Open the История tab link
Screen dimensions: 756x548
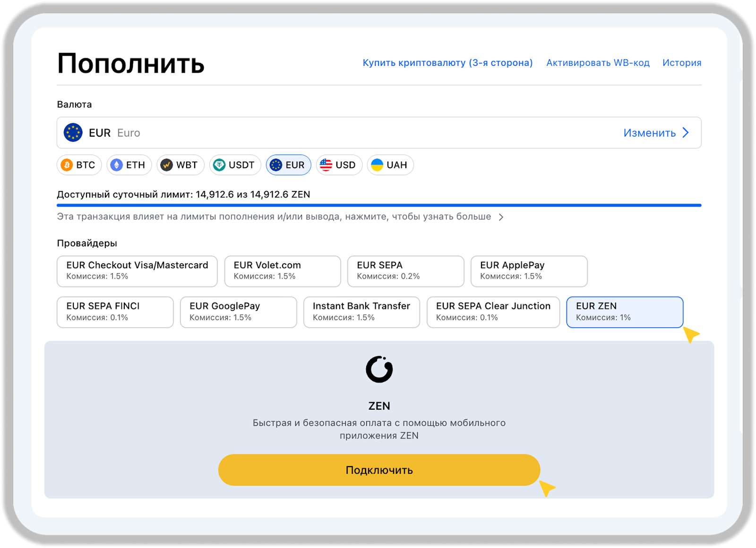tap(681, 63)
